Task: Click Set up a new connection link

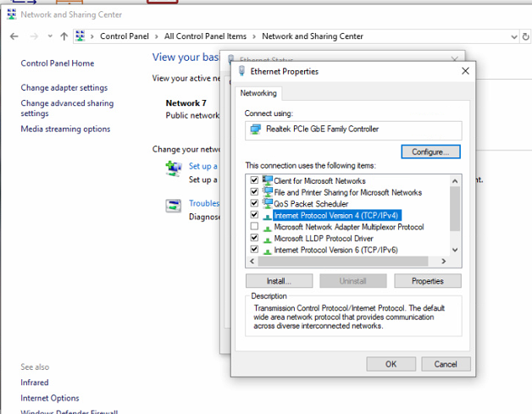Action: (203, 166)
